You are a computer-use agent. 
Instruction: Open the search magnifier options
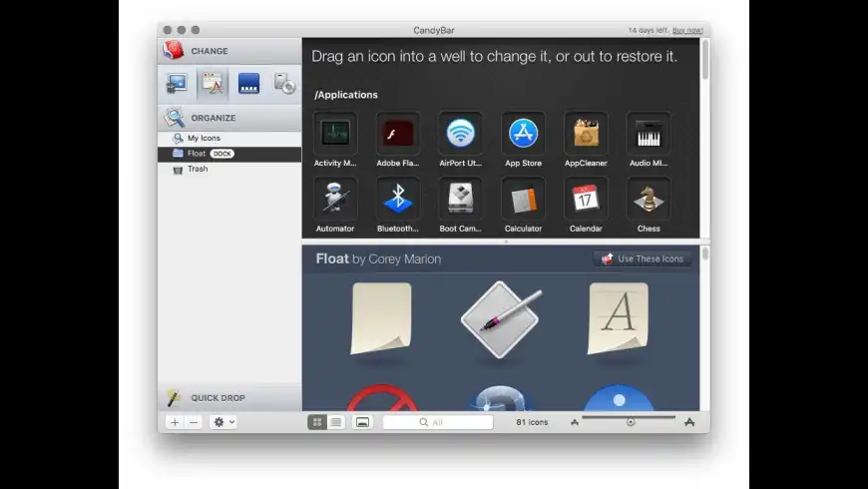(423, 422)
